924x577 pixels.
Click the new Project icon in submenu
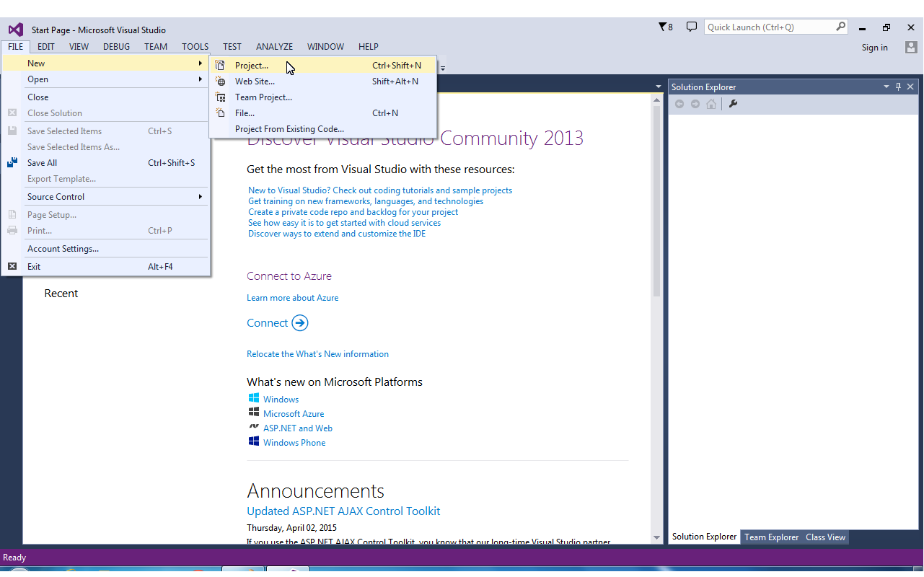(221, 65)
